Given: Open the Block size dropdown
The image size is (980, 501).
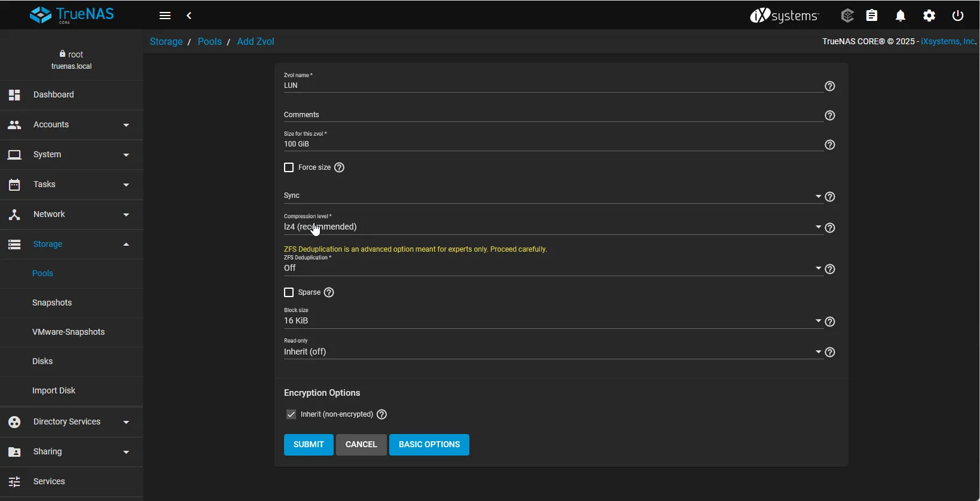Looking at the screenshot, I should pyautogui.click(x=550, y=321).
